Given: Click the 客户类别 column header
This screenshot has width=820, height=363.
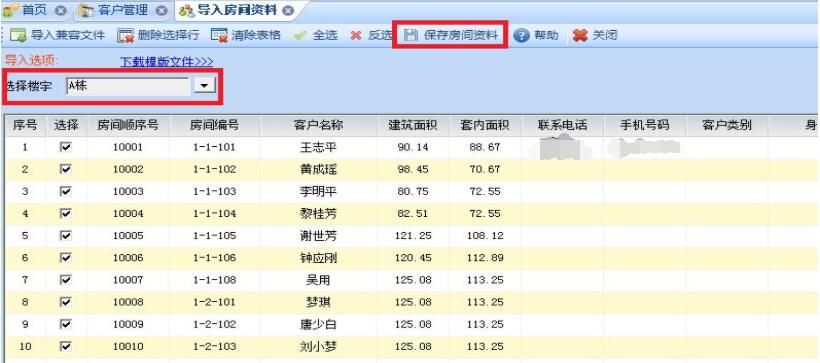Looking at the screenshot, I should tap(727, 126).
